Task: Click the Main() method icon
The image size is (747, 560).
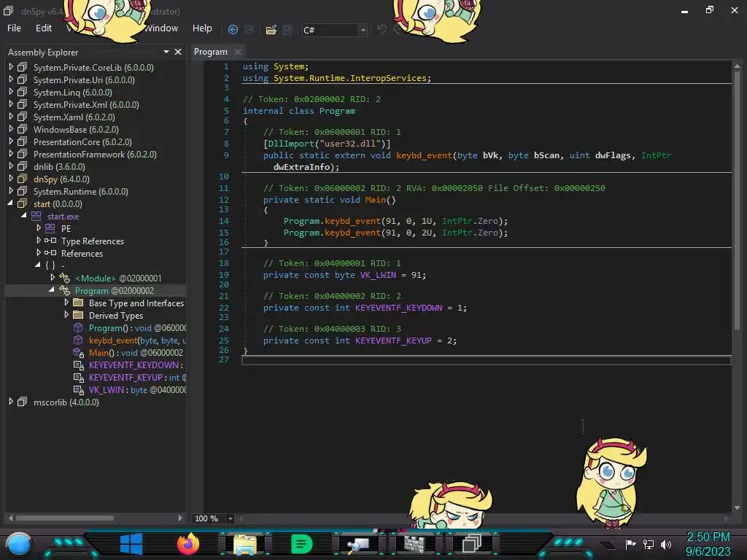Action: click(x=79, y=352)
